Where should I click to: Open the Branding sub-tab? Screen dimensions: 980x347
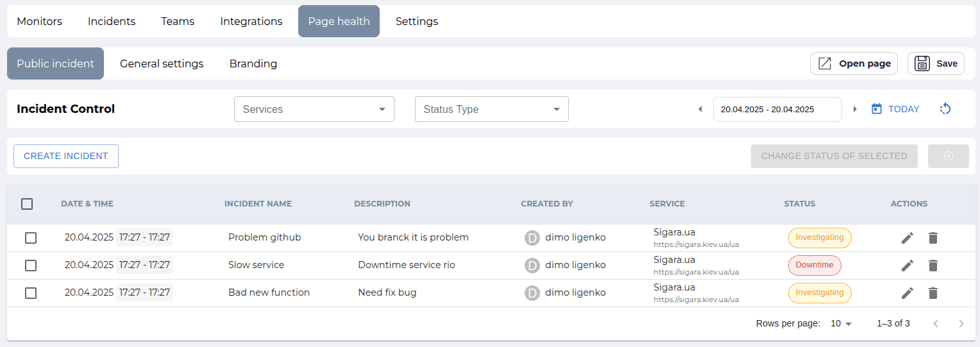[x=253, y=63]
